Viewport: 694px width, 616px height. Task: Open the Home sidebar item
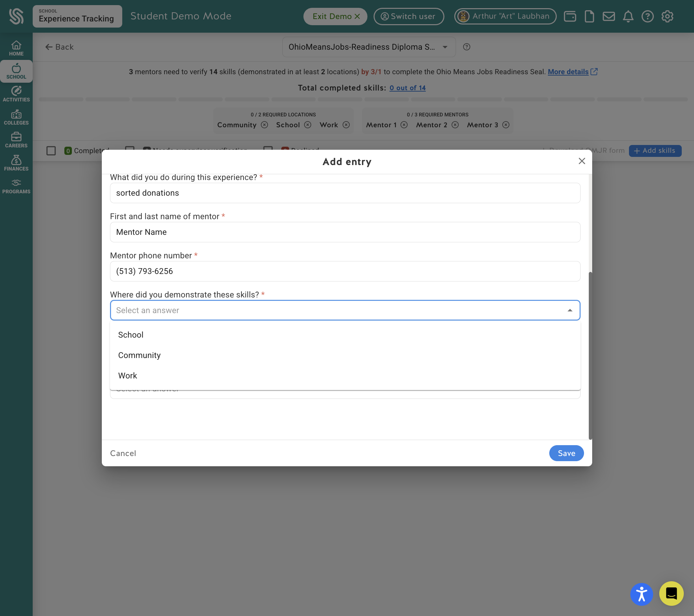point(16,48)
